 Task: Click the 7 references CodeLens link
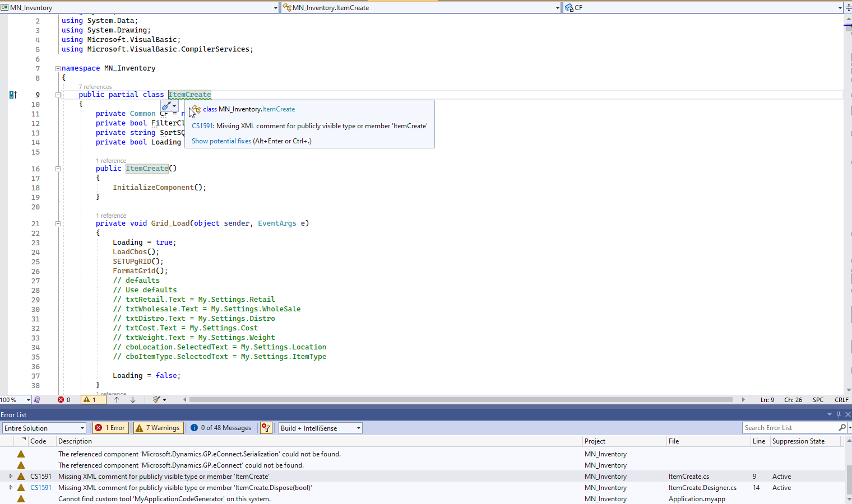click(x=95, y=87)
